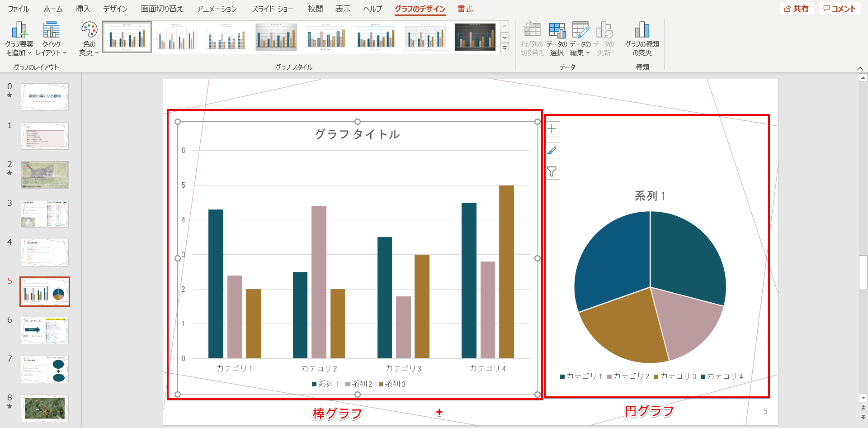The image size is (868, 428).
Task: Click the green plus Chart Elements button
Action: pos(552,129)
